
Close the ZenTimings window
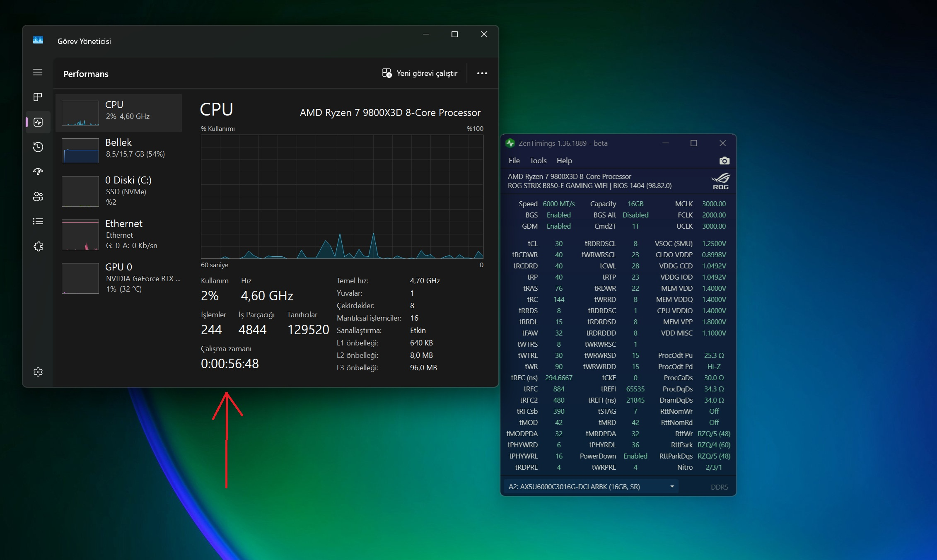pos(722,143)
